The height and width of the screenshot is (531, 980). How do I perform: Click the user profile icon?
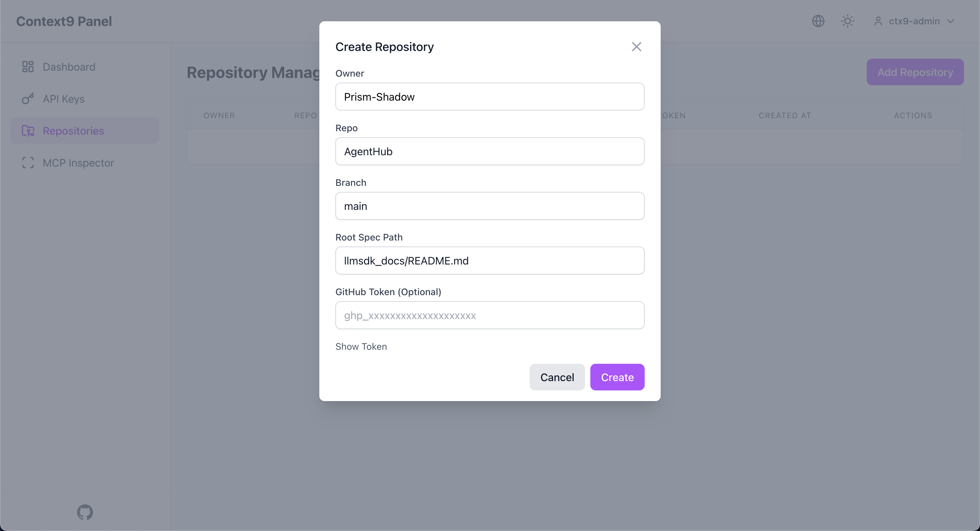point(878,21)
